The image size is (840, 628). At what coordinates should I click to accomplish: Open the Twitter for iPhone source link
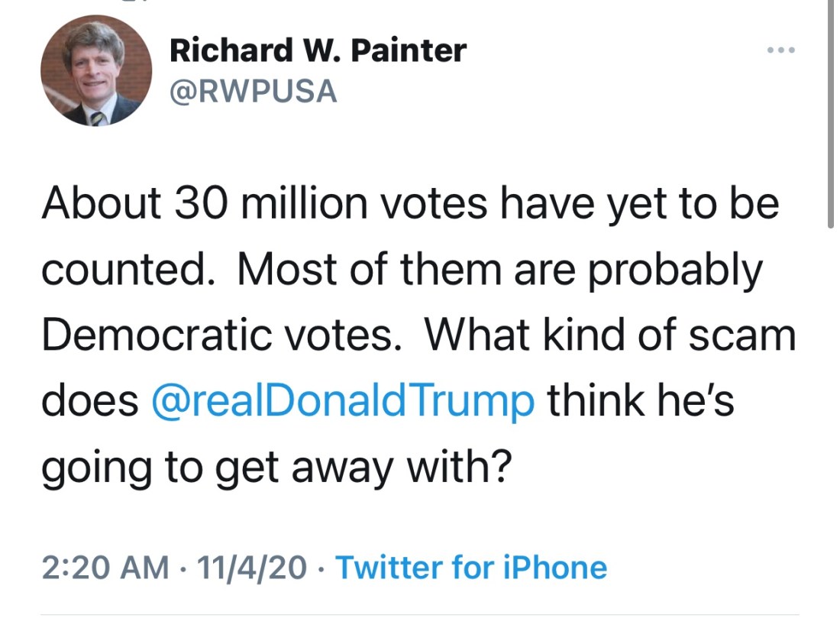pyautogui.click(x=471, y=568)
